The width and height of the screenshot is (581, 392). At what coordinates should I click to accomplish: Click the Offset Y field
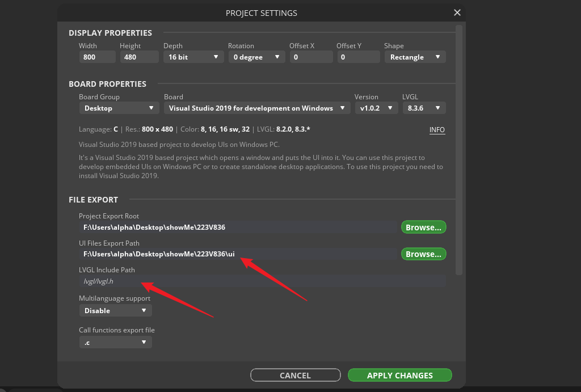[358, 57]
